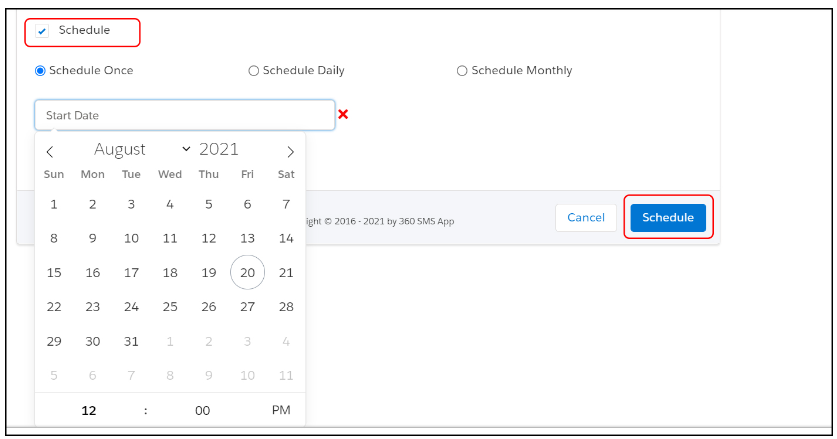Click the hour value 12
This screenshot has width=837, height=439.
click(x=89, y=411)
